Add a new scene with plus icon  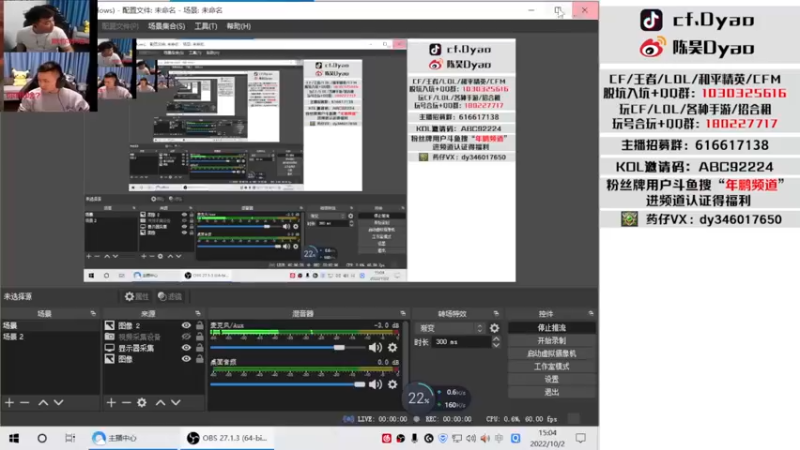click(x=10, y=403)
